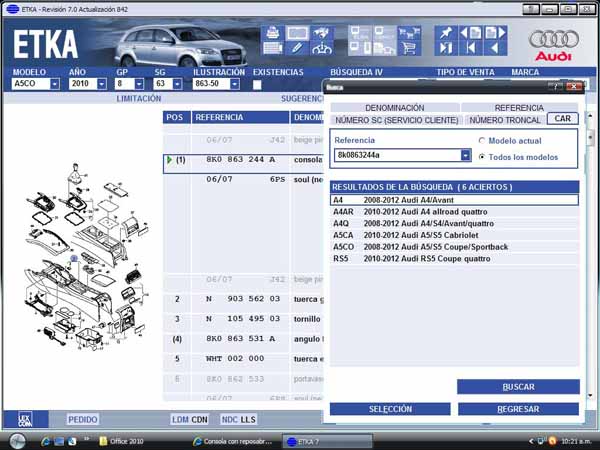Select A4AR Audi A4 allroad quattro result
Viewport: 600px width, 450px height.
click(454, 212)
